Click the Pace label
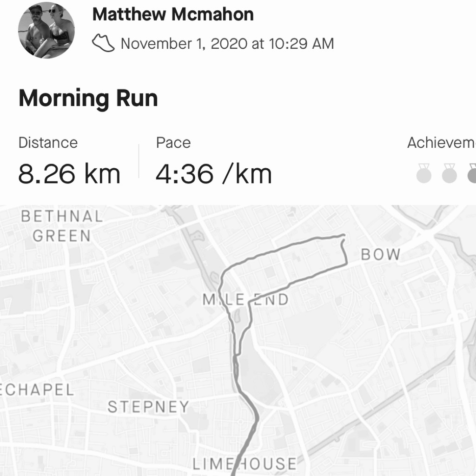The width and height of the screenshot is (476, 476). (x=173, y=142)
